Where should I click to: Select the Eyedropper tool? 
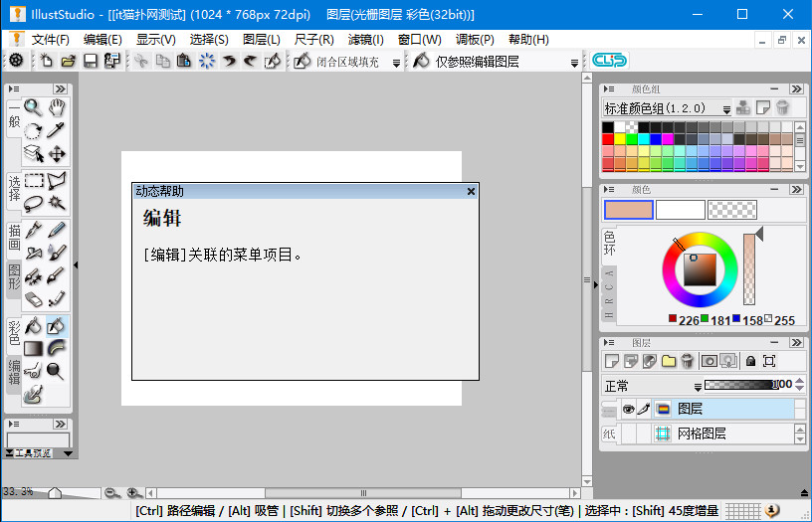57,131
